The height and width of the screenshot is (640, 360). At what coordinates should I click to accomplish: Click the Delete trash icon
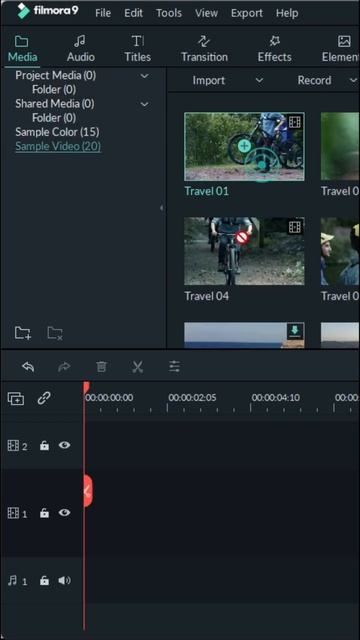[101, 367]
